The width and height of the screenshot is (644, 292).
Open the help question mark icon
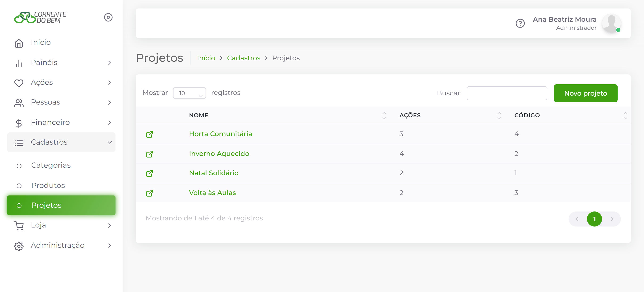coord(520,24)
